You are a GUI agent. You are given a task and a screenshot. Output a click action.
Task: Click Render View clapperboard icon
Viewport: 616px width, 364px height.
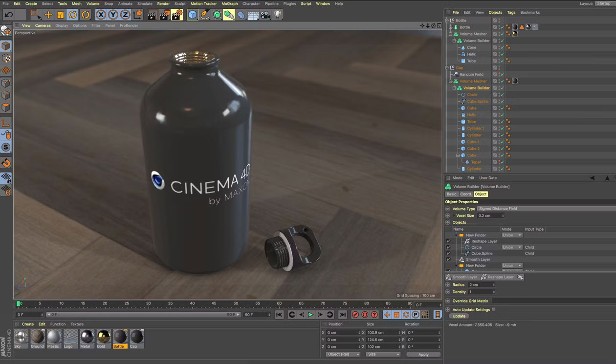(152, 15)
